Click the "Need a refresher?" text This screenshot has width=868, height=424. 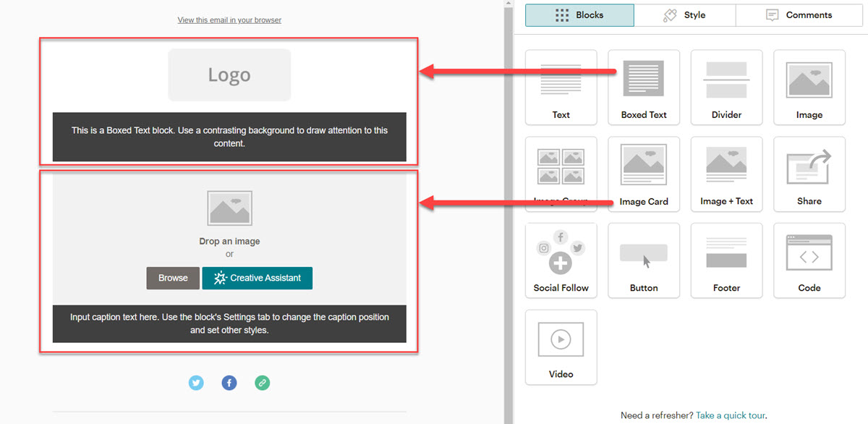tap(657, 415)
